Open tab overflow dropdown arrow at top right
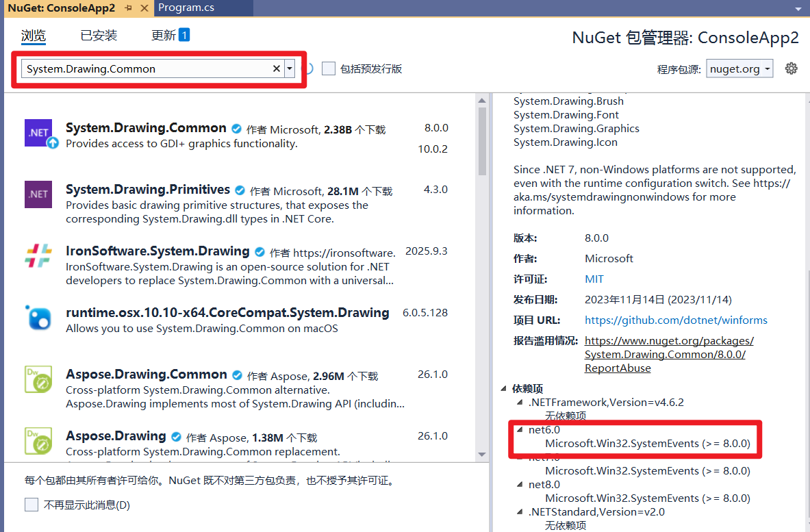Viewport: 810px width, 532px height. click(798, 9)
